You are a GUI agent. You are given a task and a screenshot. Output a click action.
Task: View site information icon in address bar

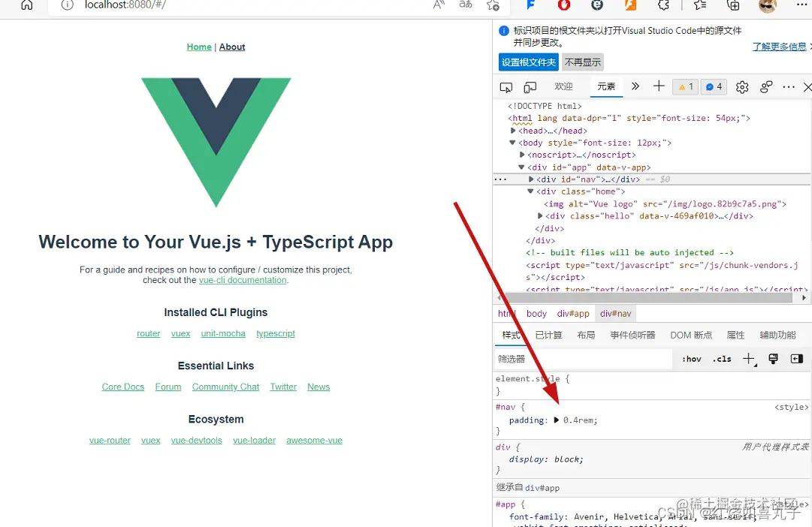pyautogui.click(x=68, y=5)
